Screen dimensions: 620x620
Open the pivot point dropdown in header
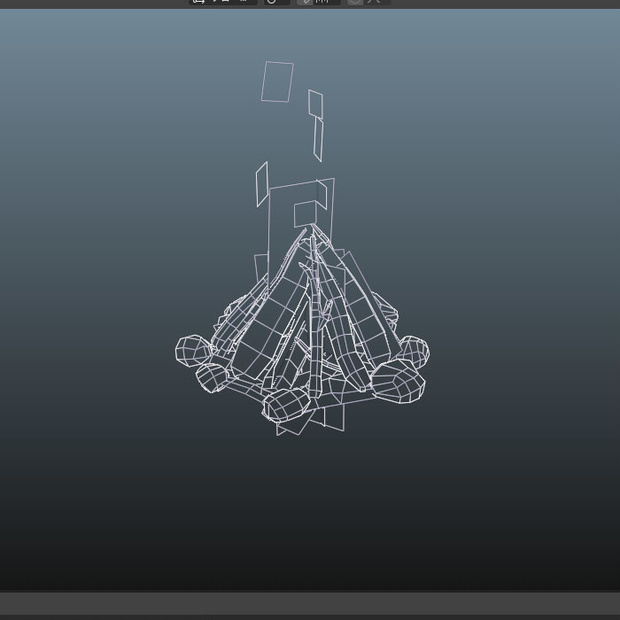click(276, 2)
